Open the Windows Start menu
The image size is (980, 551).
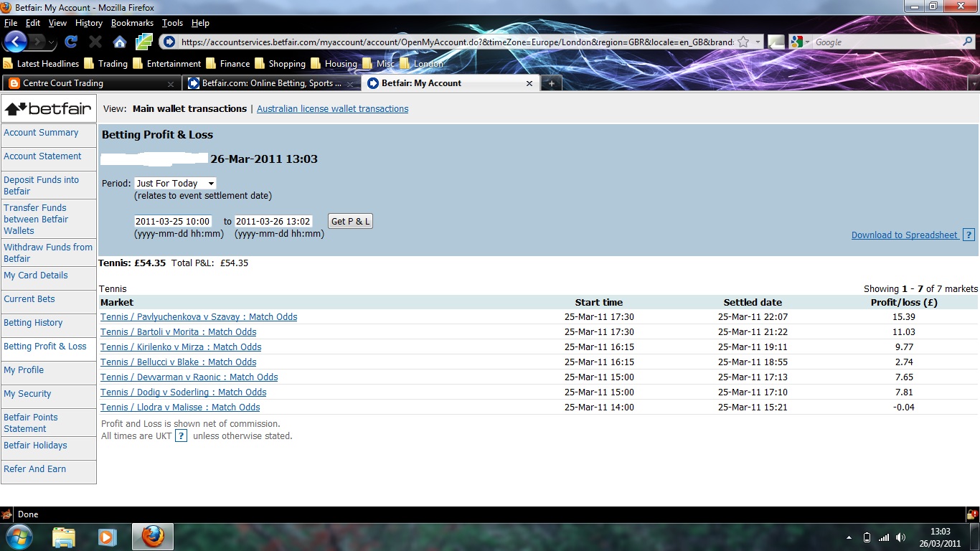(18, 537)
